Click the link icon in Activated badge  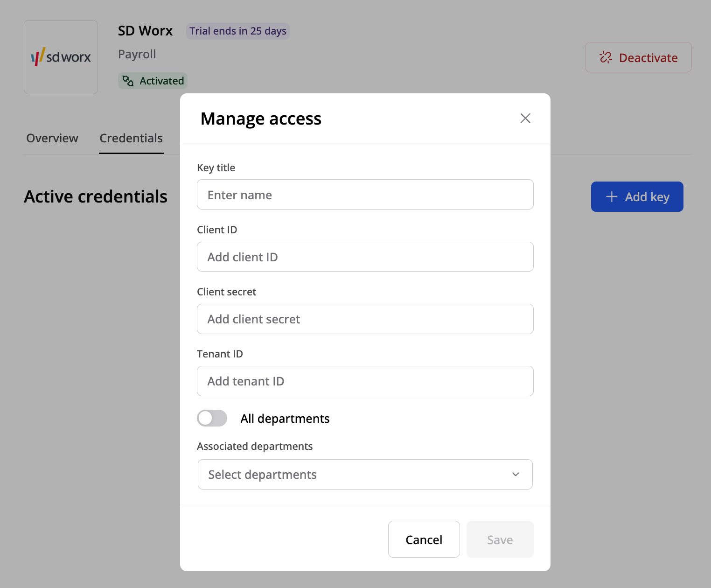[128, 81]
